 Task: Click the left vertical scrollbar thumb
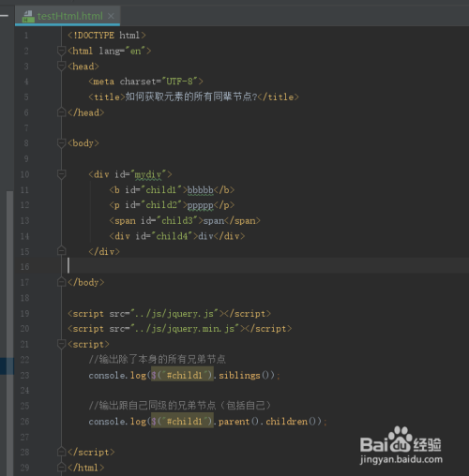tap(9, 333)
